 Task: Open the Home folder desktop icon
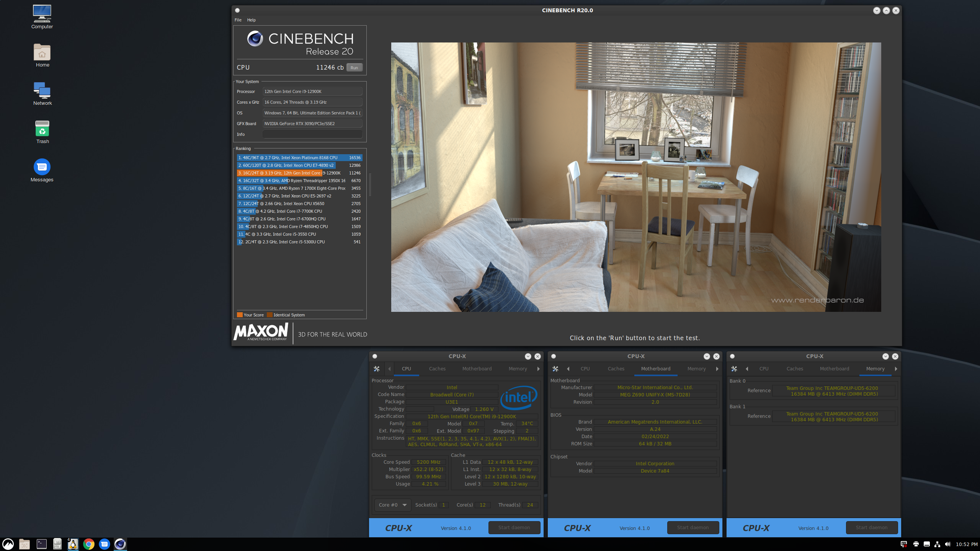coord(42,55)
